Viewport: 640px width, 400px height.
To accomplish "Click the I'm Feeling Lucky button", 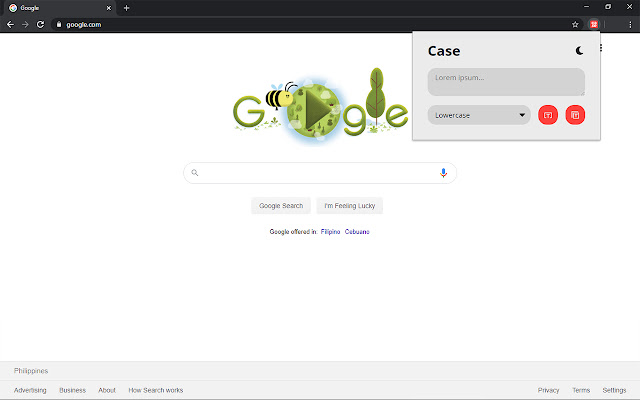I will (x=349, y=206).
